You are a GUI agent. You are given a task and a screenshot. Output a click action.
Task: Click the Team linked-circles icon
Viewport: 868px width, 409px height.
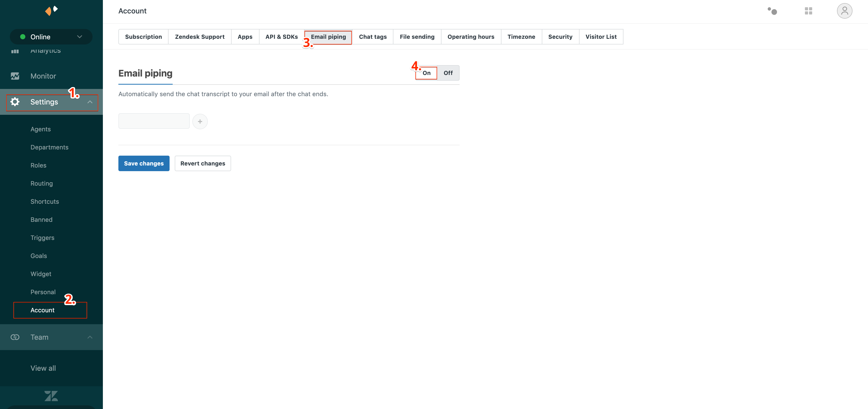click(15, 337)
